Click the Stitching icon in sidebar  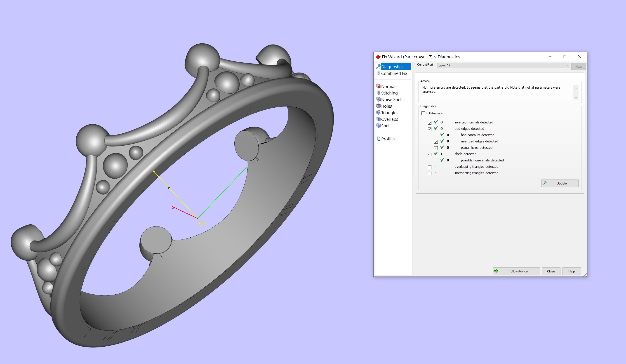coord(378,93)
